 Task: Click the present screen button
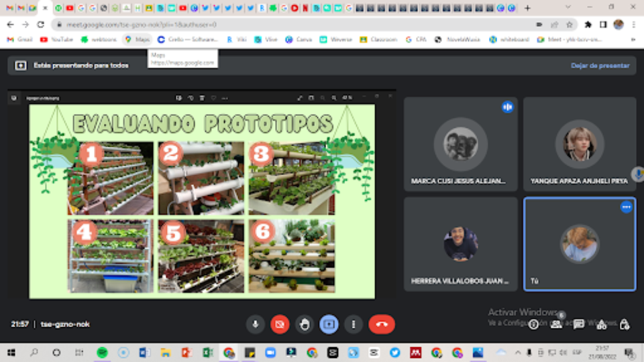coord(329,324)
